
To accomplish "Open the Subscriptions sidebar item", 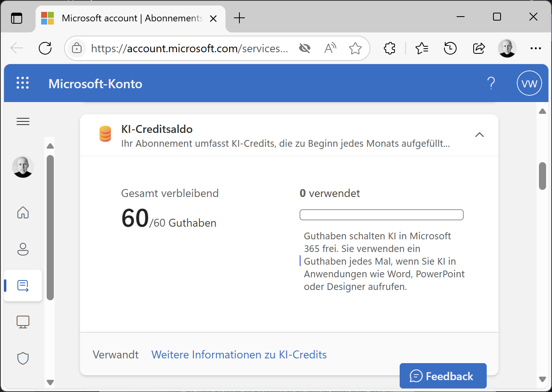I will 23,286.
